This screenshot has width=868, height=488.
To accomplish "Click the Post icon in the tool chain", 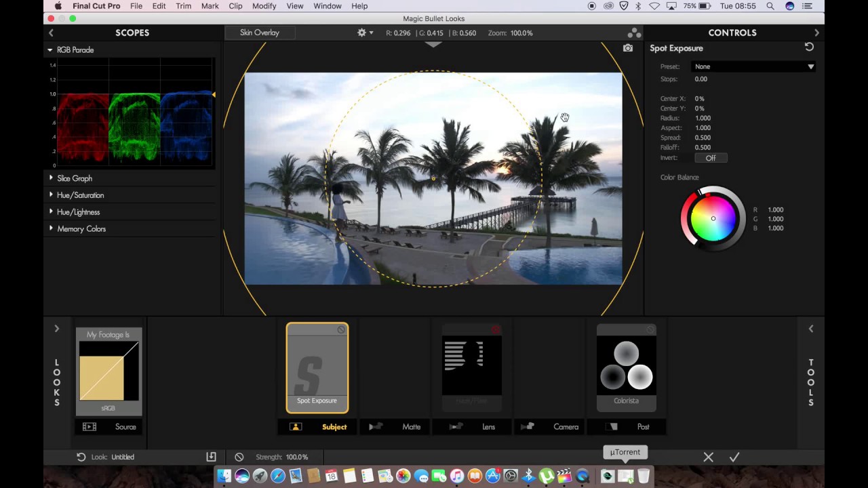I will 612,427.
